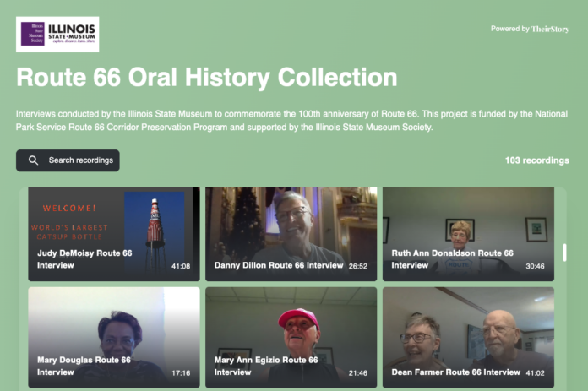The height and width of the screenshot is (391, 588).
Task: Open Ruth Ann Donaldson Route 66 Interview
Action: click(468, 234)
